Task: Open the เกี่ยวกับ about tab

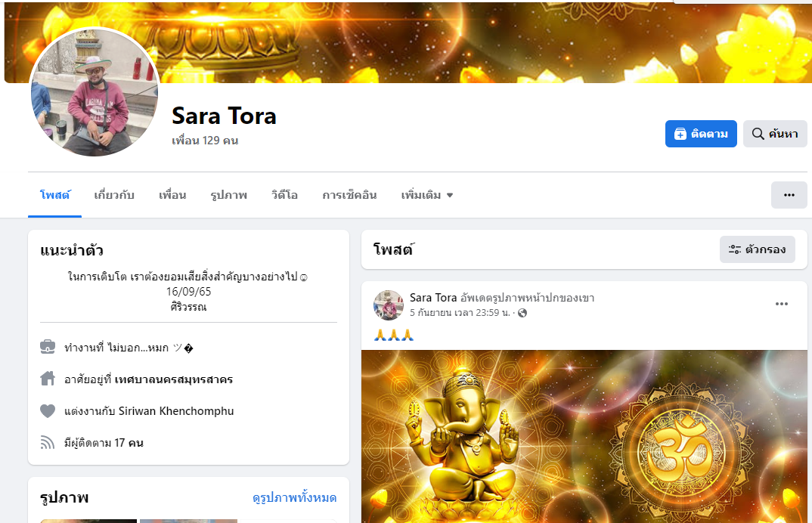Action: point(114,195)
